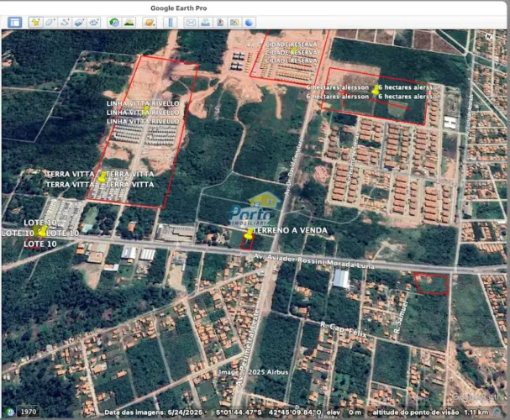510x420 pixels.
Task: Click the LINHA VITTA RIVELLO pushpin
Action: pos(146,109)
